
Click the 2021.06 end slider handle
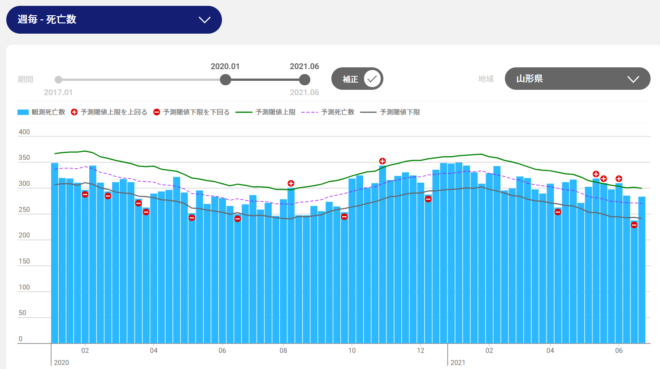[304, 79]
